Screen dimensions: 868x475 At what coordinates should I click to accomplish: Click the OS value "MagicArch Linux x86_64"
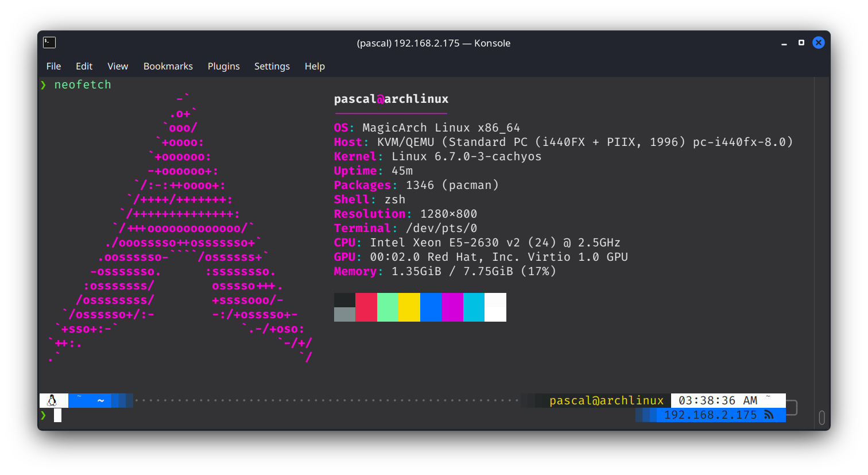(x=441, y=128)
